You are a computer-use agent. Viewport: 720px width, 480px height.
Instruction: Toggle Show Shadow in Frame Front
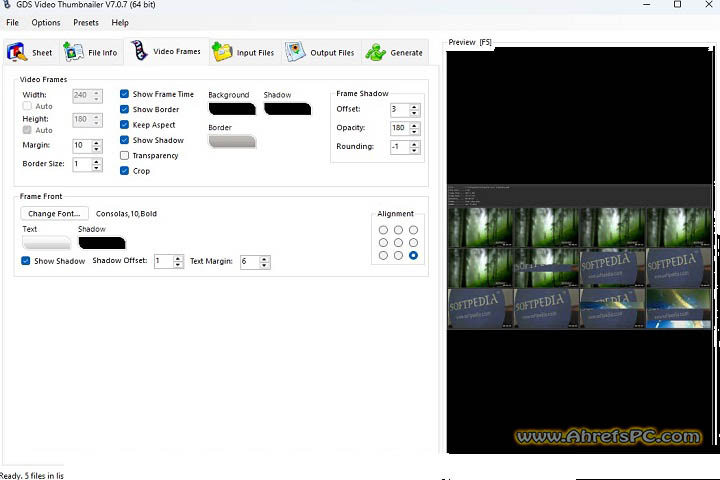26,260
